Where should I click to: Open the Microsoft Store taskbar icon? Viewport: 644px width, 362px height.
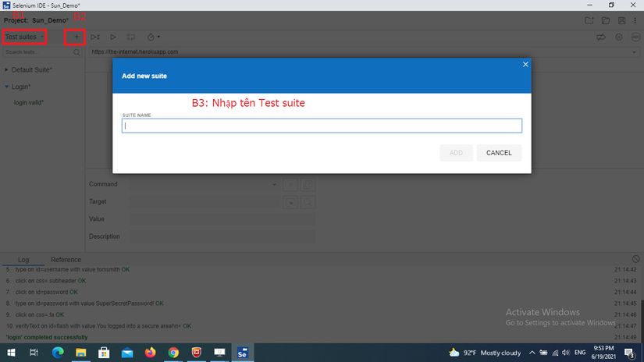pyautogui.click(x=104, y=353)
